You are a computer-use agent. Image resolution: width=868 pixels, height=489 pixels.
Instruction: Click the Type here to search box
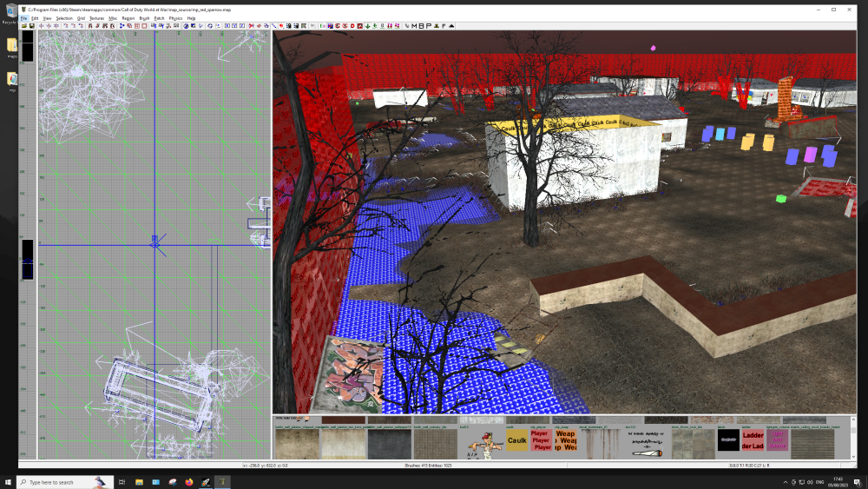65,482
